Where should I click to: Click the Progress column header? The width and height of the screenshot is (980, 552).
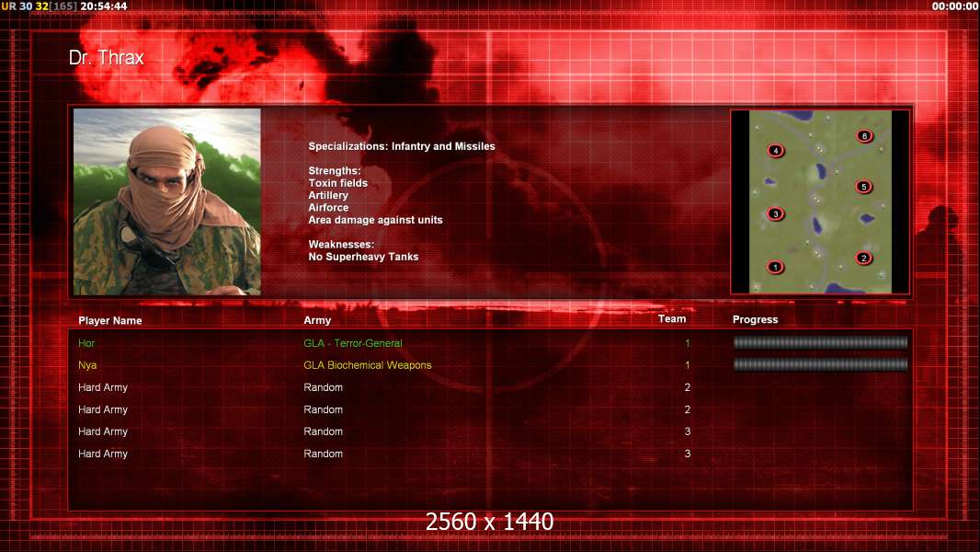coord(755,319)
